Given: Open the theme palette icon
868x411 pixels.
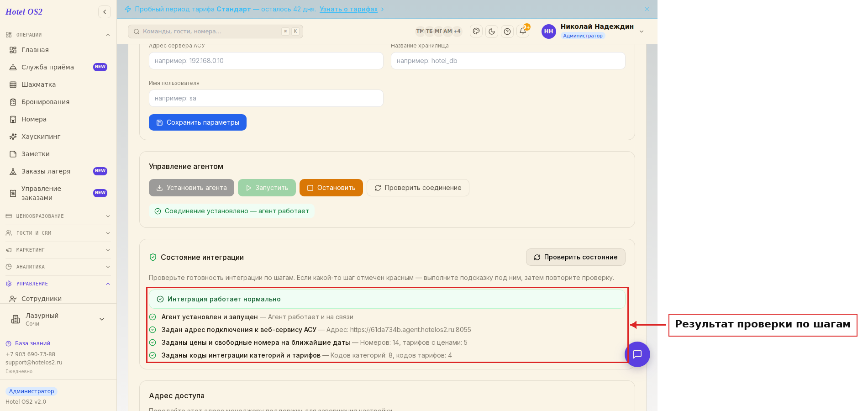Looking at the screenshot, I should coord(476,32).
